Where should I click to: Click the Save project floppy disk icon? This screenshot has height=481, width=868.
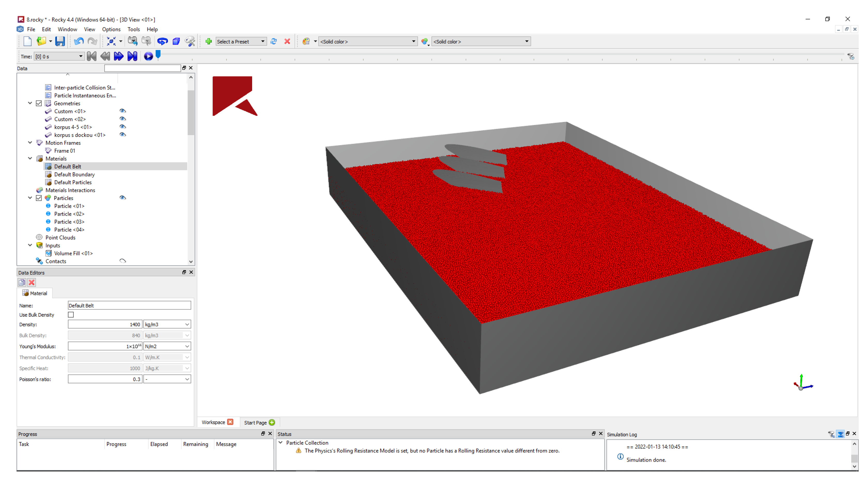coord(60,41)
